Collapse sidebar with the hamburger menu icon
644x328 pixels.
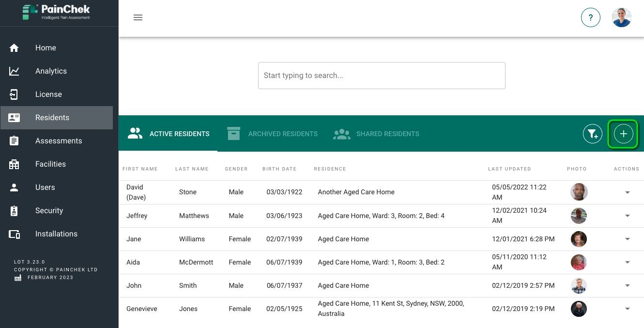138,17
